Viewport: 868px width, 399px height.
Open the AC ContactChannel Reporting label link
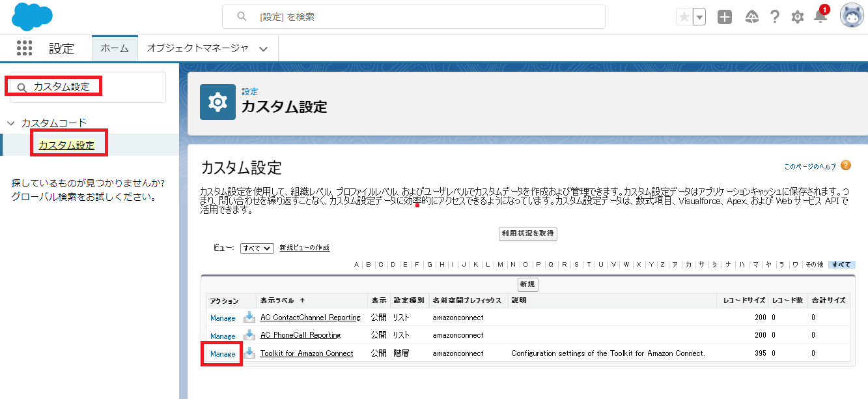coord(311,318)
